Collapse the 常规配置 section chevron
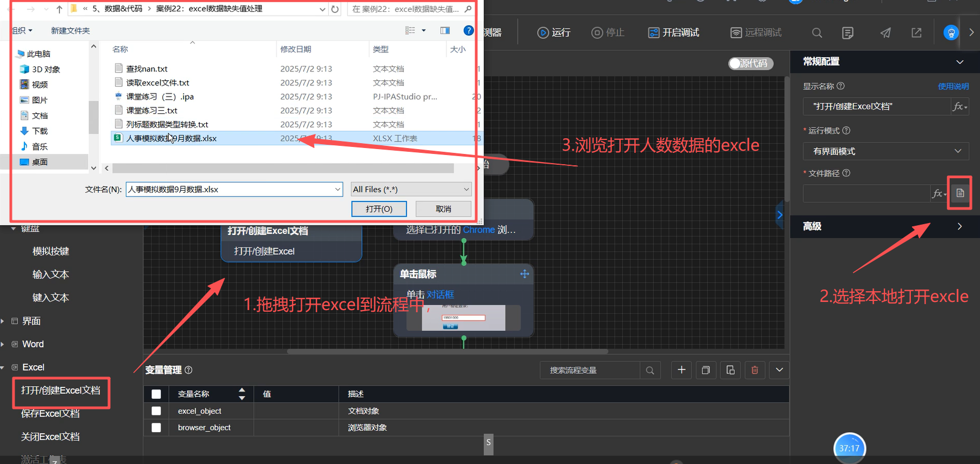Image resolution: width=980 pixels, height=464 pixels. click(x=959, y=62)
